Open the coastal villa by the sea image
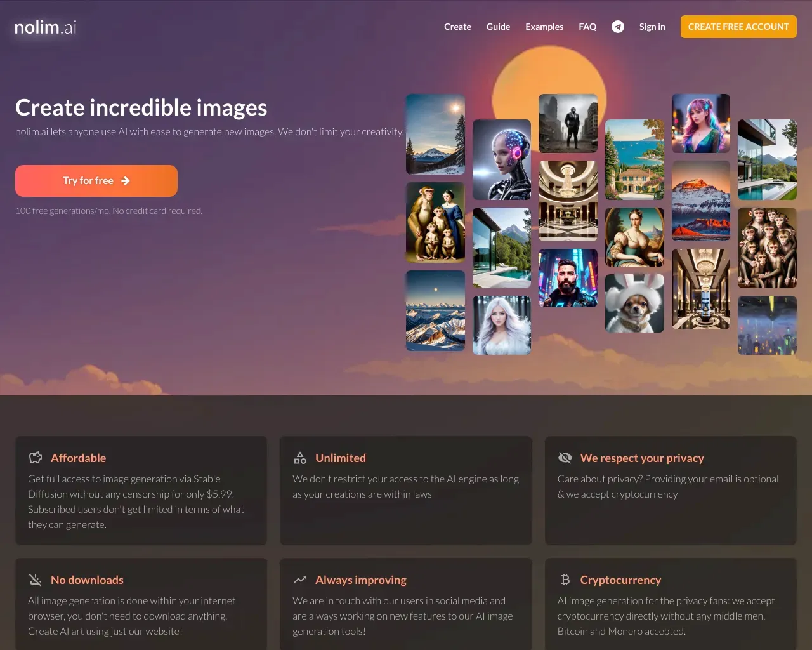The width and height of the screenshot is (812, 650). 634,160
